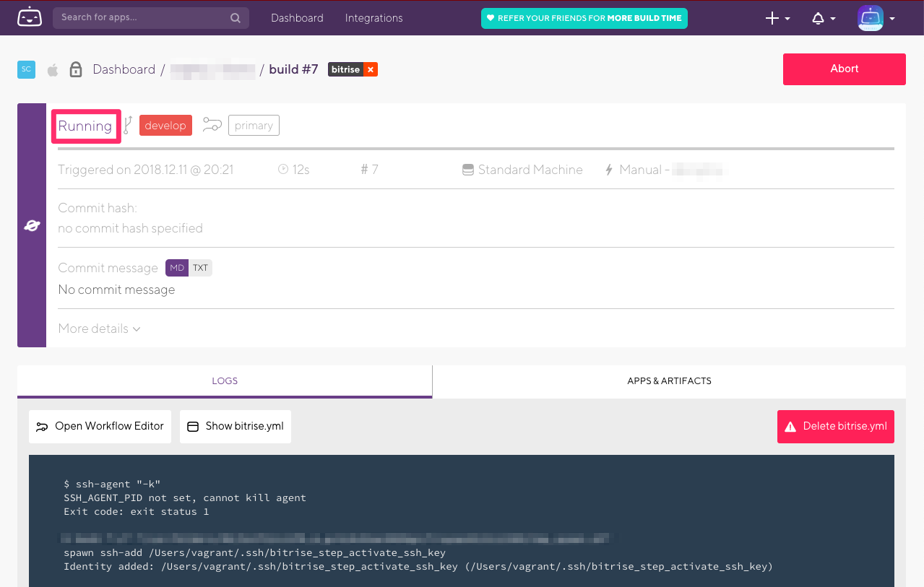Click the Apple platform icon
The image size is (924, 587).
point(53,70)
